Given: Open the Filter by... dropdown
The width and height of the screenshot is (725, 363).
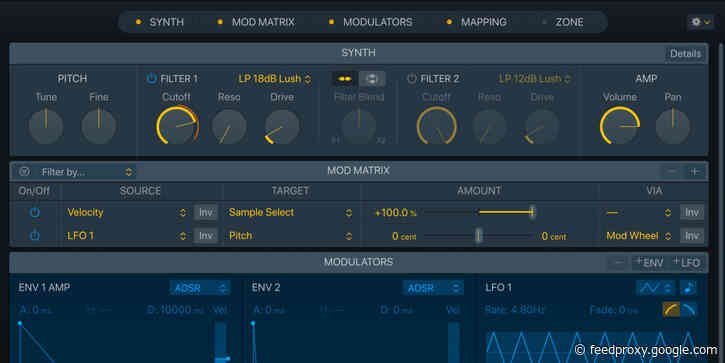Looking at the screenshot, I should point(86,172).
